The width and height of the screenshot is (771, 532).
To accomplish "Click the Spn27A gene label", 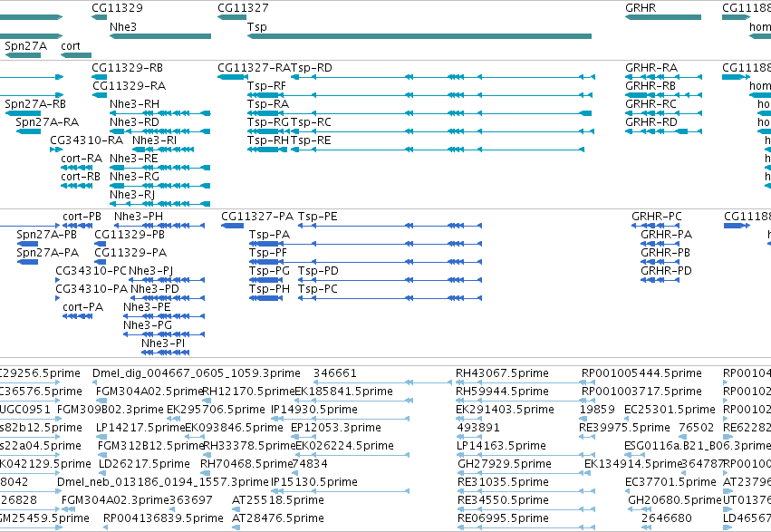I will (x=25, y=46).
